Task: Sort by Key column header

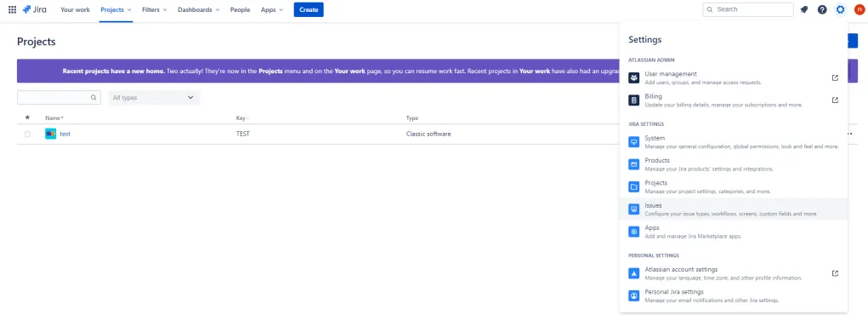Action: pyautogui.click(x=242, y=118)
